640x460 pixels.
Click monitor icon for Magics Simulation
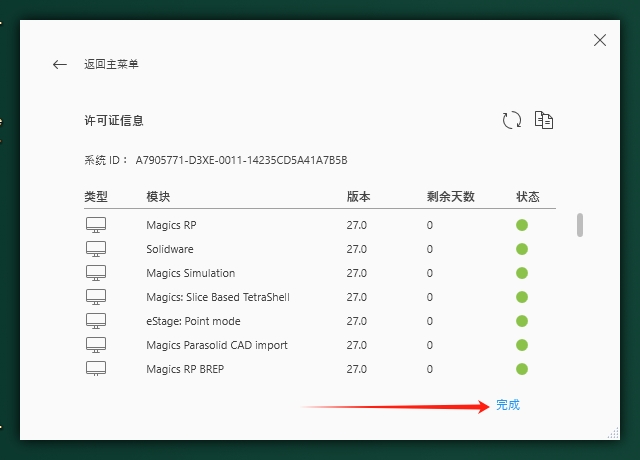coord(96,273)
